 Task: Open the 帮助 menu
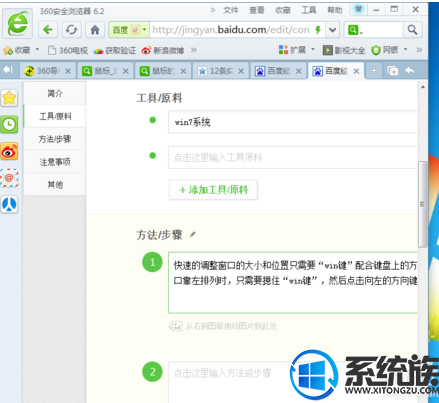tap(335, 10)
